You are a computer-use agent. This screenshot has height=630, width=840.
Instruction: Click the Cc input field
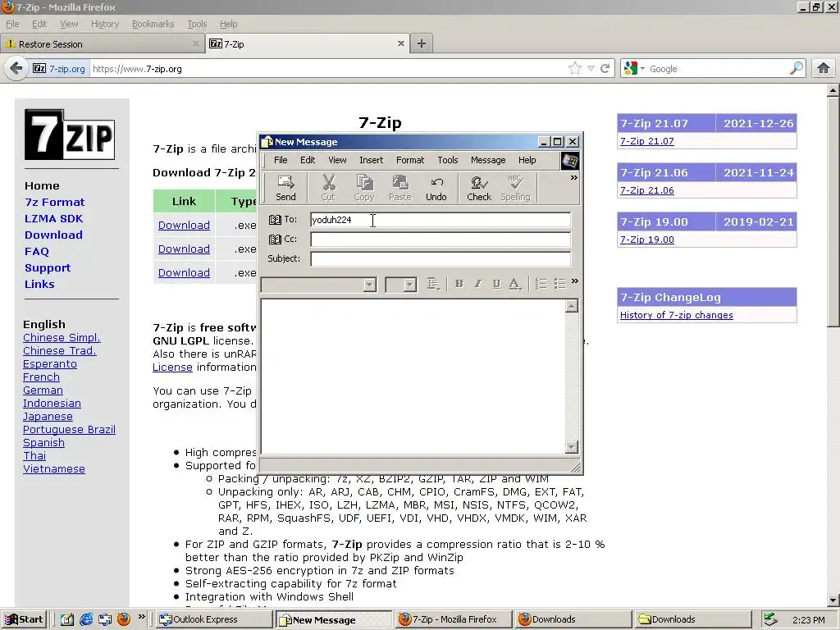(441, 240)
